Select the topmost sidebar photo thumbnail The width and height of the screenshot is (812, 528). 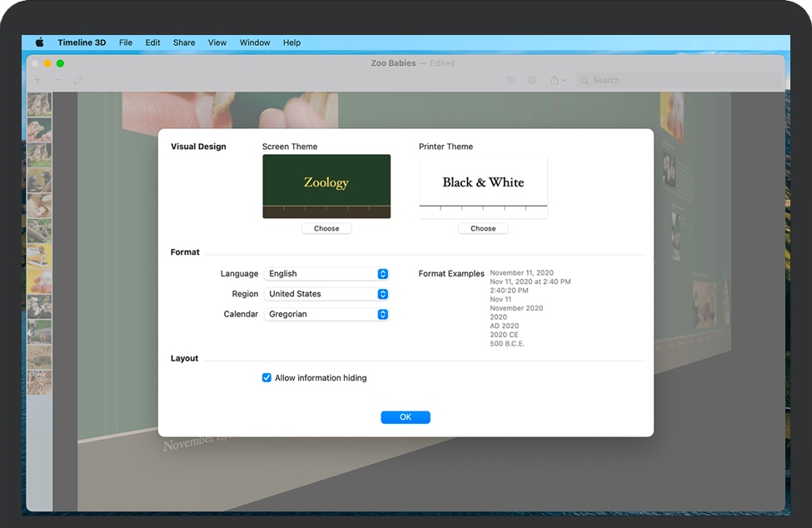pos(39,105)
